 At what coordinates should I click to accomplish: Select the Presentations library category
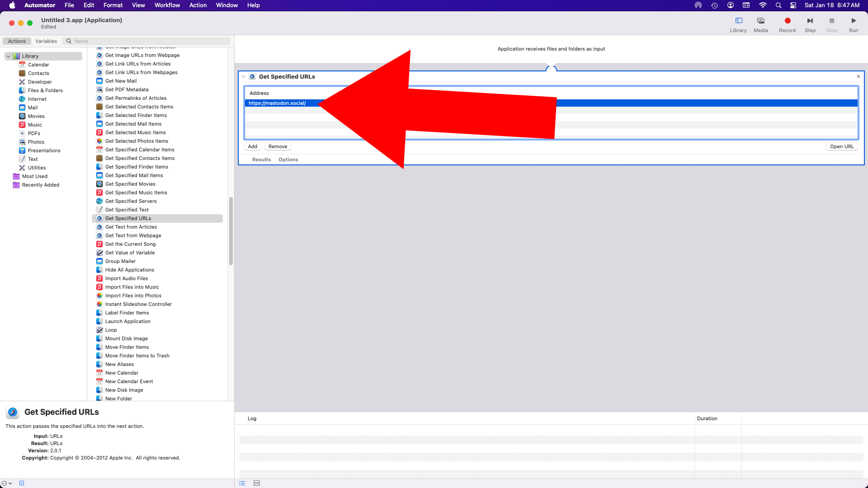44,150
